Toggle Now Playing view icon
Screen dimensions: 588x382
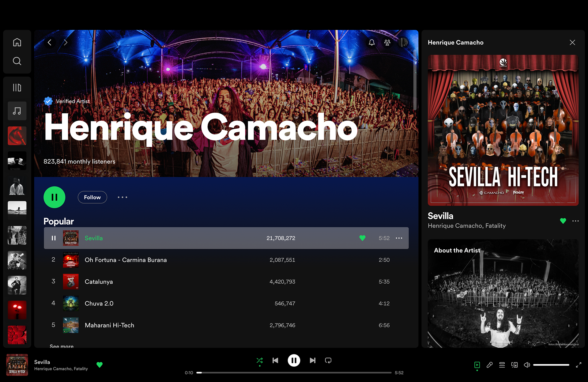click(x=477, y=365)
